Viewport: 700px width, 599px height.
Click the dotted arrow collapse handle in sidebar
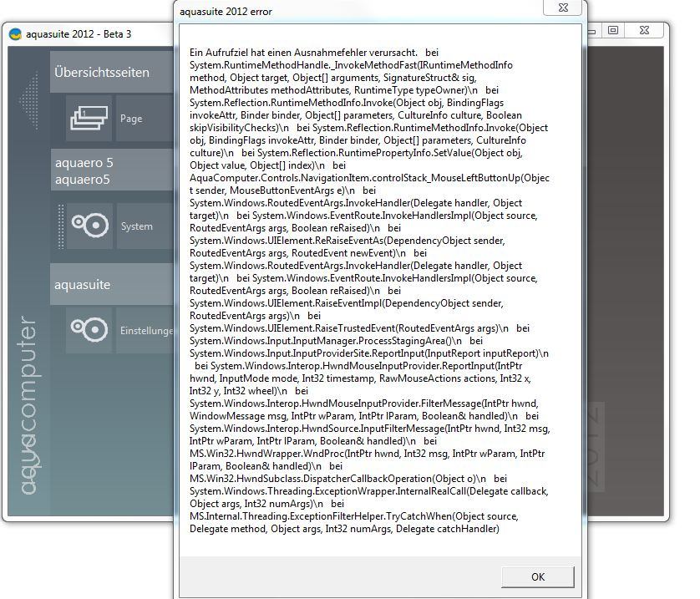pyautogui.click(x=29, y=102)
